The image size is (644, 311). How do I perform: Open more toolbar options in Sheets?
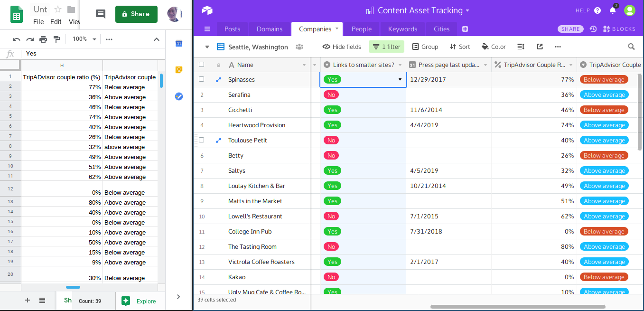click(109, 39)
